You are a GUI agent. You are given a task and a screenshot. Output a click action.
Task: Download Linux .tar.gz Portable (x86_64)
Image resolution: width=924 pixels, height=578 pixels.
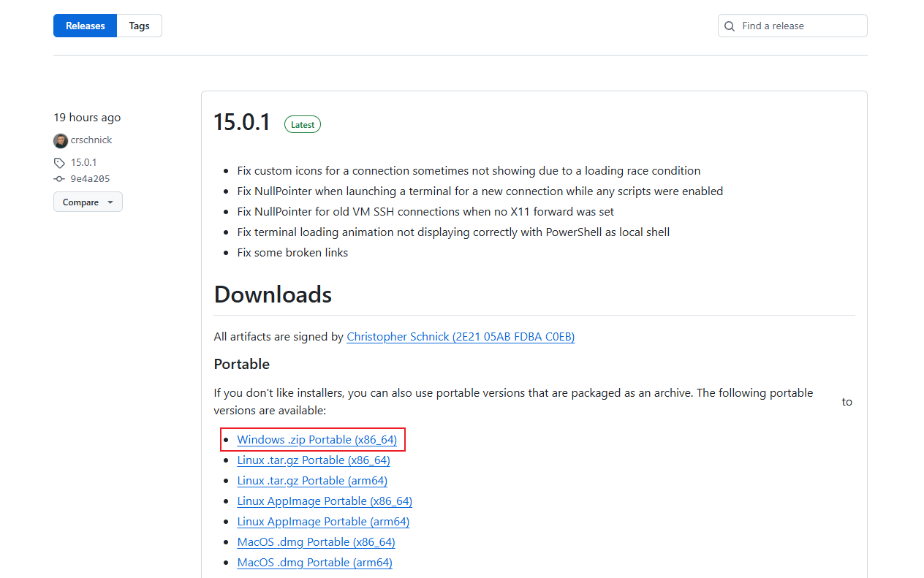click(x=314, y=460)
